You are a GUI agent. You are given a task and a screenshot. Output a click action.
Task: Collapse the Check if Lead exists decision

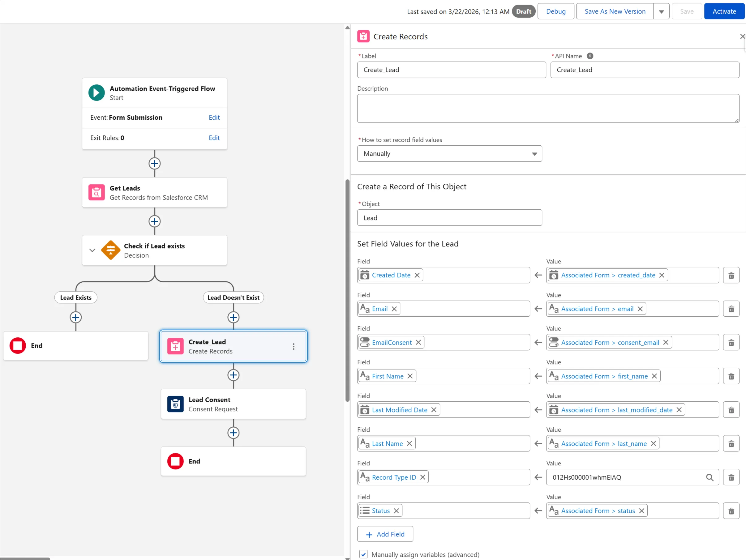tap(92, 250)
